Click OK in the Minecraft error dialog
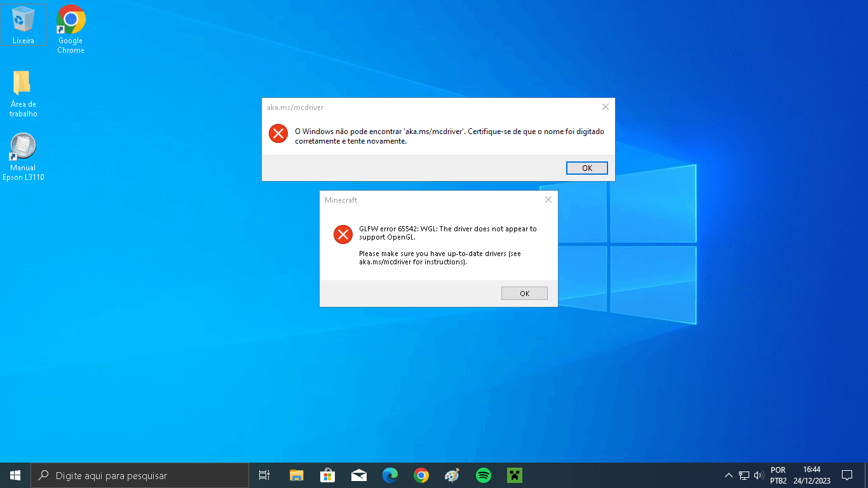Screen dimensions: 868x488 [x=524, y=293]
